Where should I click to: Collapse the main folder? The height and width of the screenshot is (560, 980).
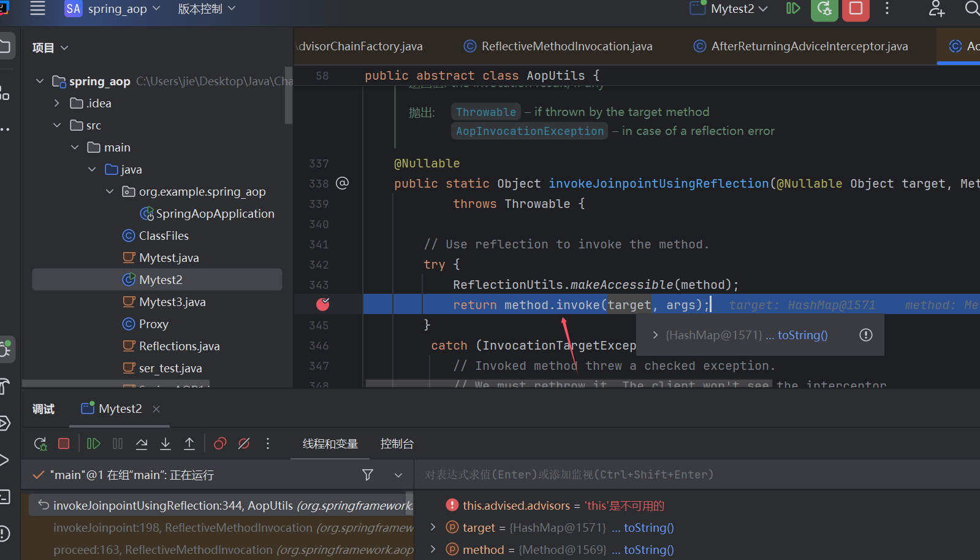click(75, 147)
